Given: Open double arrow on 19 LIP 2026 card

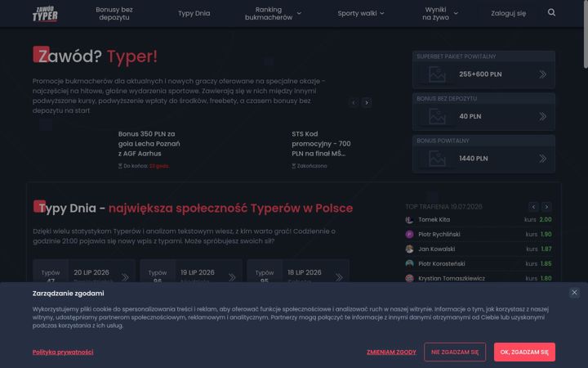Looking at the screenshot, I should click(232, 277).
